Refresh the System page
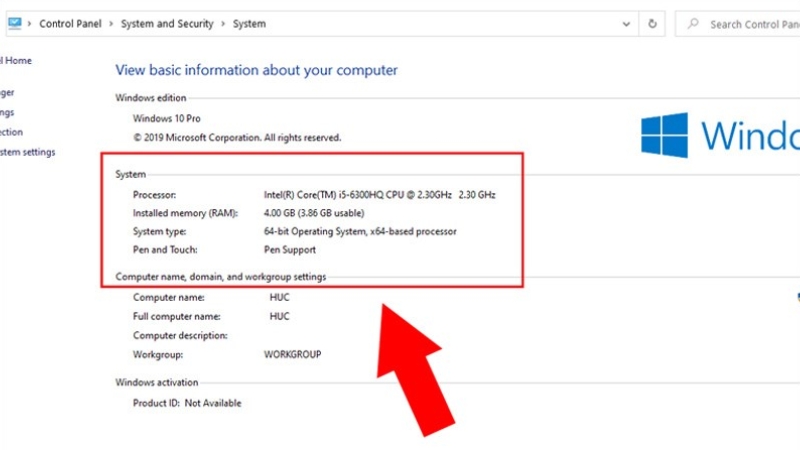The height and width of the screenshot is (450, 800). (652, 23)
